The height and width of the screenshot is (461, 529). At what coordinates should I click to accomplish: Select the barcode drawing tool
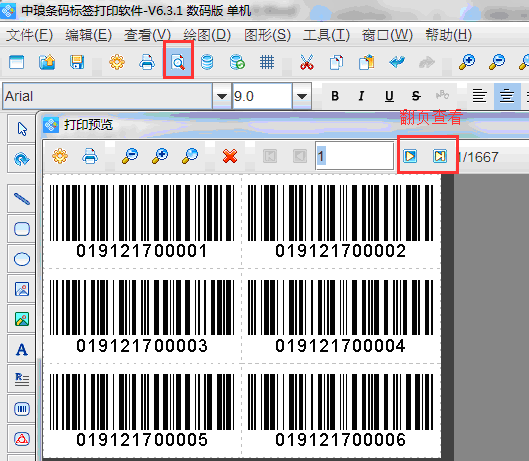coord(22,409)
